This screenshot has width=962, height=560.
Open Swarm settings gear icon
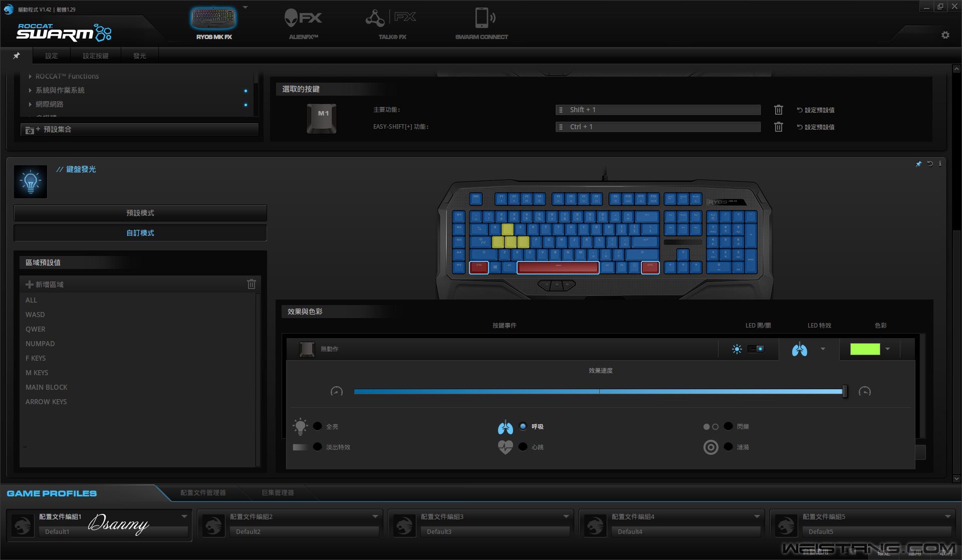945,35
